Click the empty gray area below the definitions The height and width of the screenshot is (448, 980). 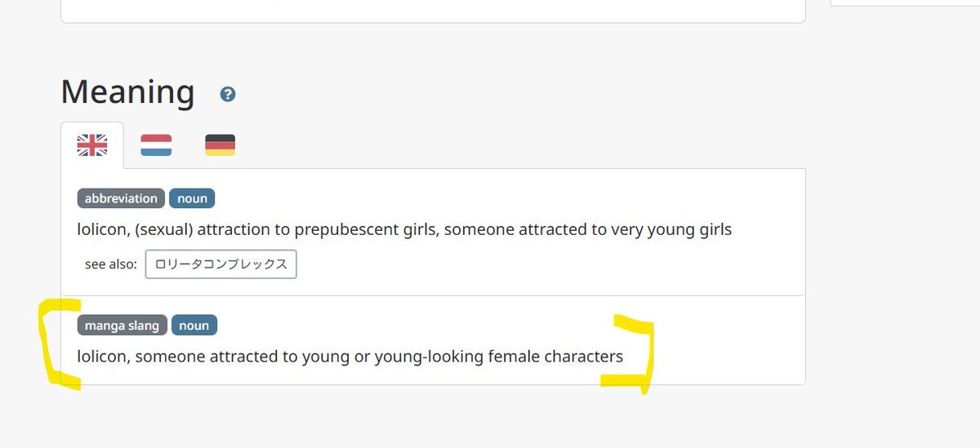(x=433, y=418)
